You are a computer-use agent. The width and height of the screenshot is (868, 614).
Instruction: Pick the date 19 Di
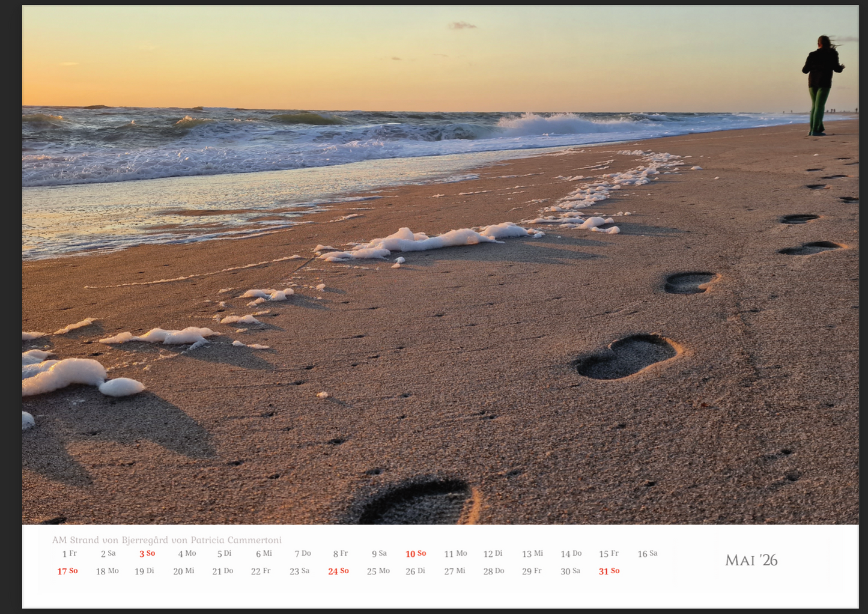(x=144, y=571)
